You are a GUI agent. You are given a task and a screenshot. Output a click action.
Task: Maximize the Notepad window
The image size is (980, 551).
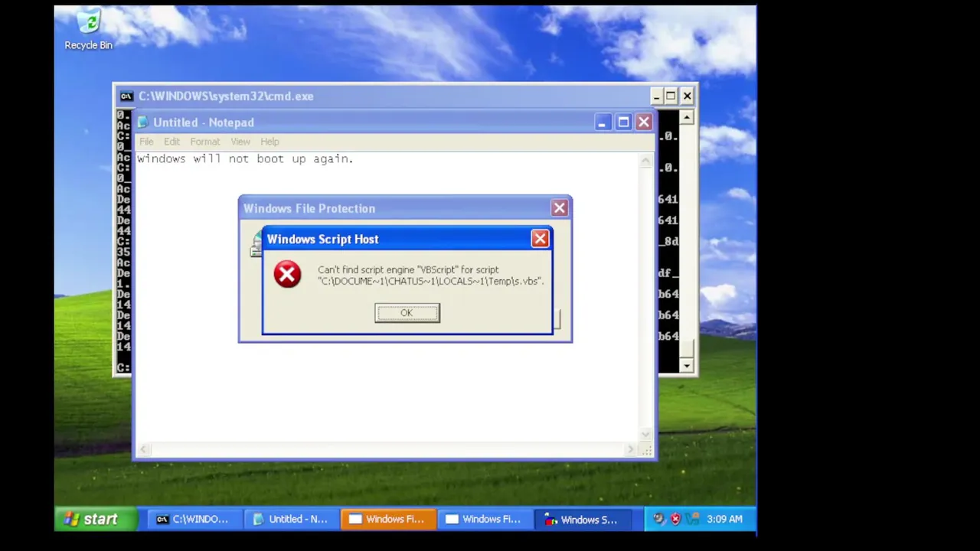[x=623, y=122]
